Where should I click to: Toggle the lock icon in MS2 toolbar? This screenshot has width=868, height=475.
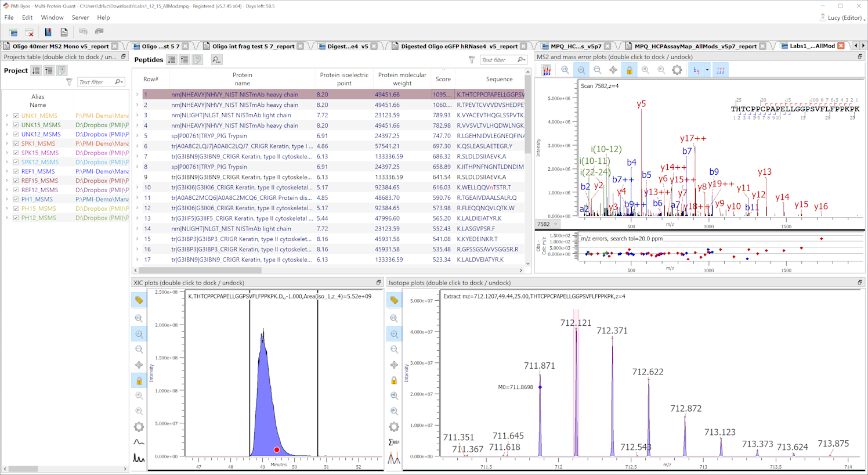click(629, 70)
